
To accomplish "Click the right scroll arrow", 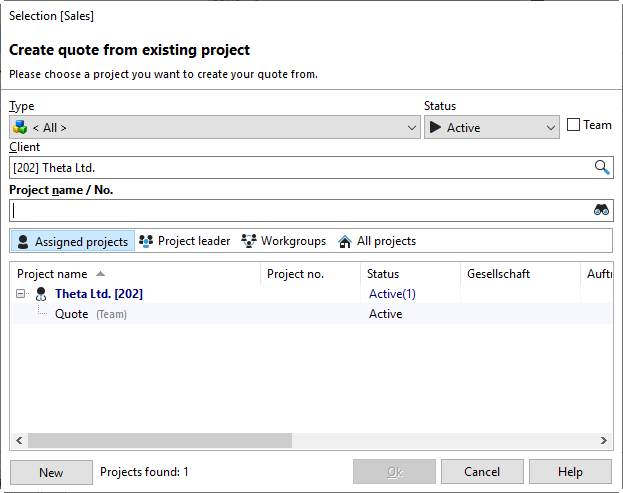I will pyautogui.click(x=604, y=440).
